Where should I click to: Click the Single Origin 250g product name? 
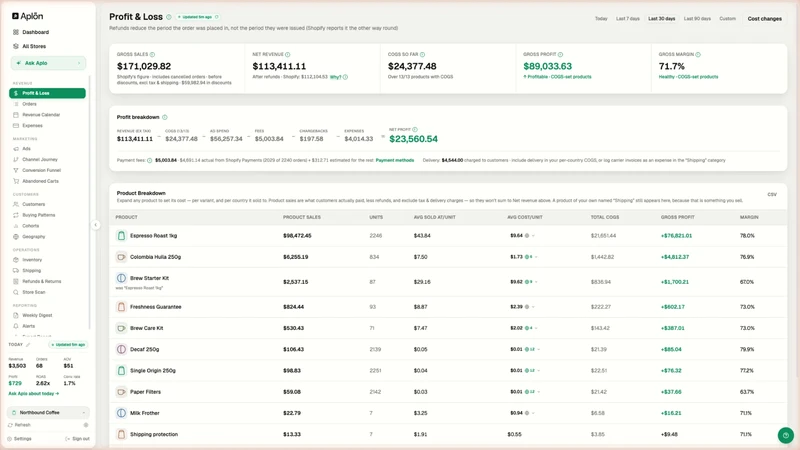[x=153, y=371]
